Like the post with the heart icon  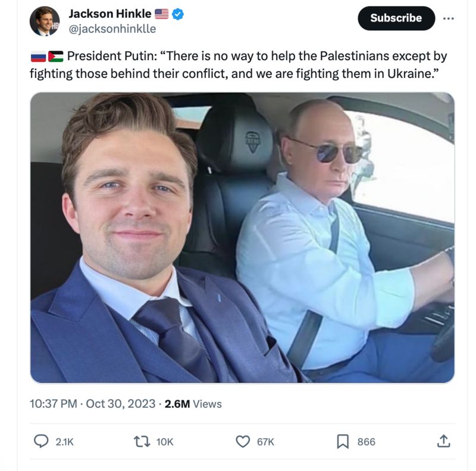[x=243, y=441]
